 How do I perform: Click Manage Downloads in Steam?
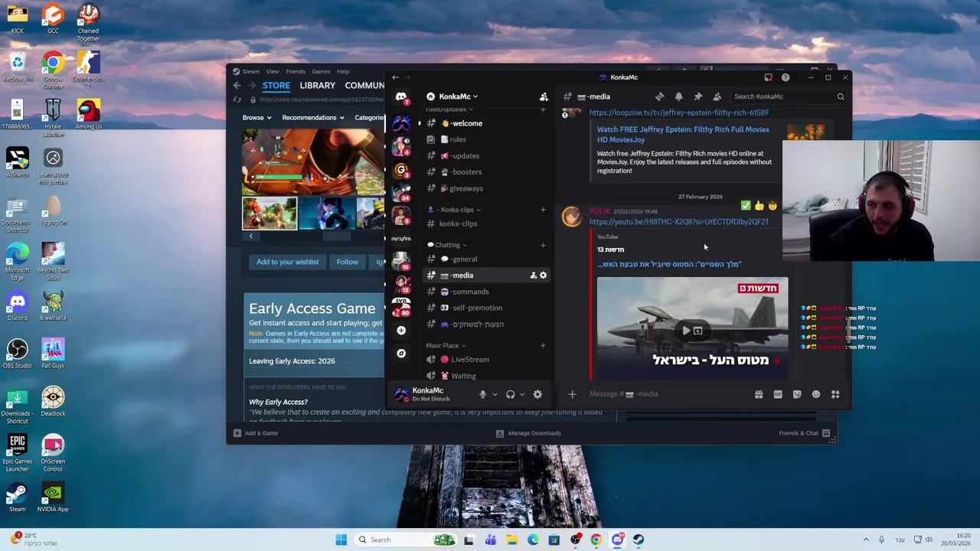coord(528,433)
